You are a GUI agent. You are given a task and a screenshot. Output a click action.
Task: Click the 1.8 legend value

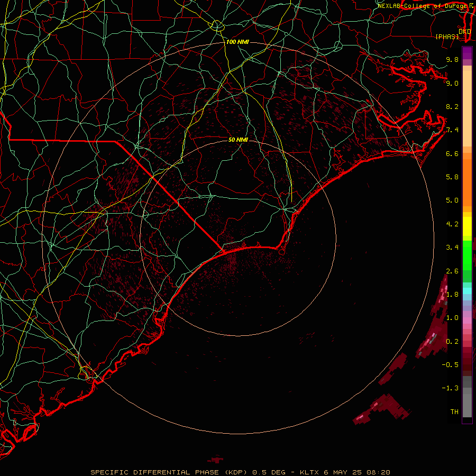pos(452,295)
